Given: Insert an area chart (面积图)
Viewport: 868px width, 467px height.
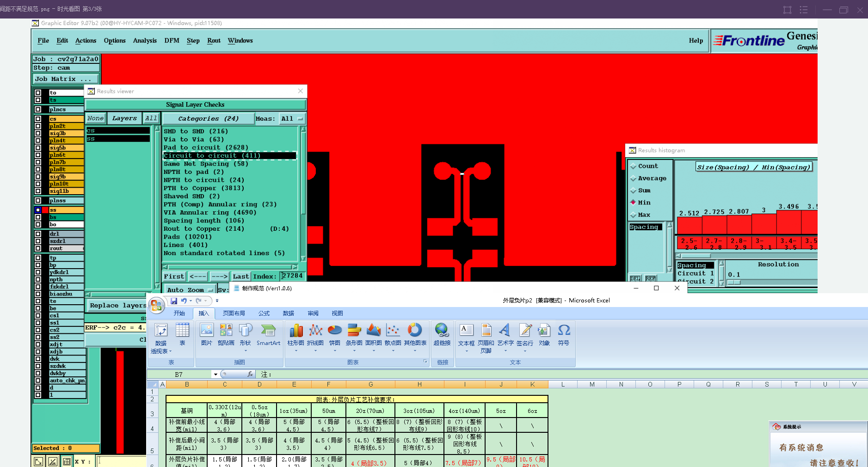Looking at the screenshot, I should [373, 337].
